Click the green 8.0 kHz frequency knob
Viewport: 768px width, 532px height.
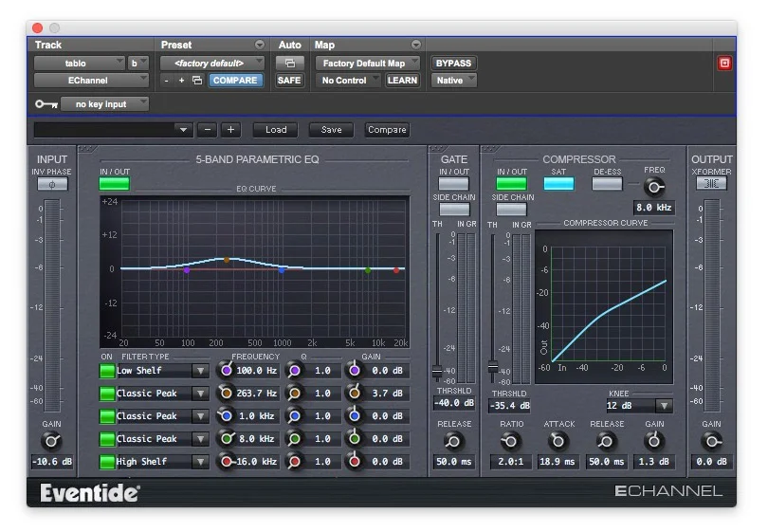(x=226, y=438)
